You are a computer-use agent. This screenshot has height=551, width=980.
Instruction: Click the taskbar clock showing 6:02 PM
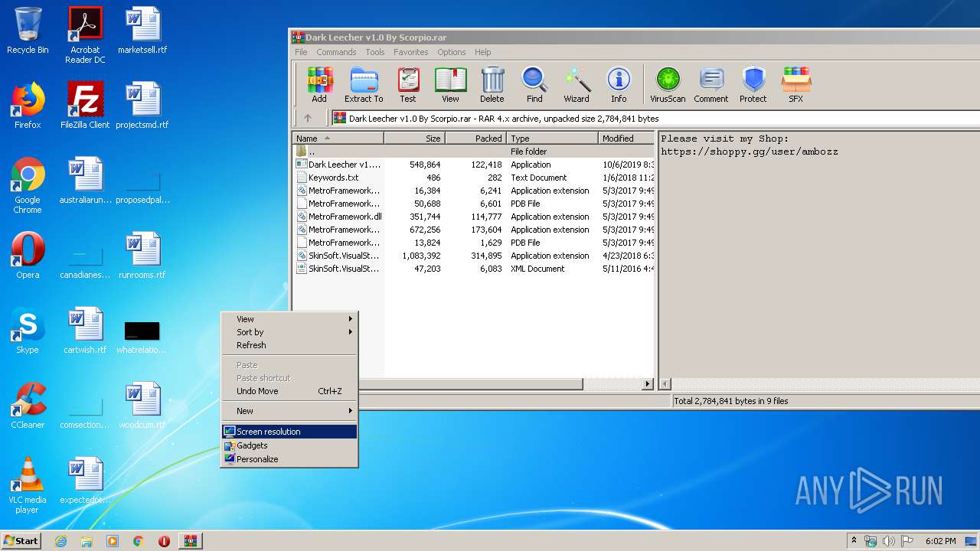(x=940, y=541)
